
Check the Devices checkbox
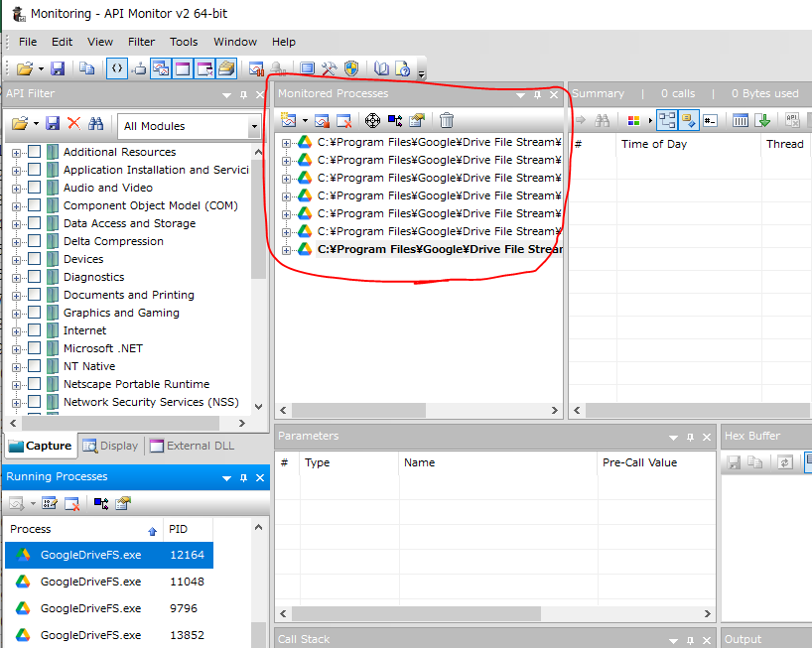coord(34,259)
